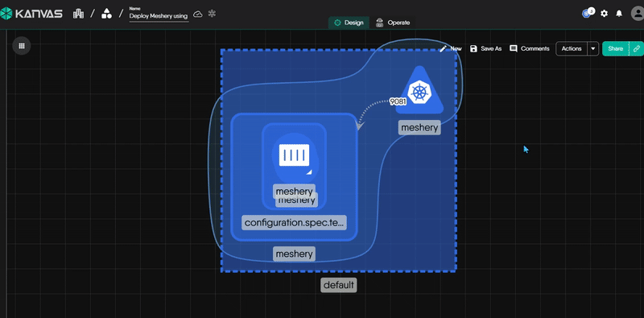644x318 pixels.
Task: Click the Kanvas logo
Action: click(x=31, y=14)
